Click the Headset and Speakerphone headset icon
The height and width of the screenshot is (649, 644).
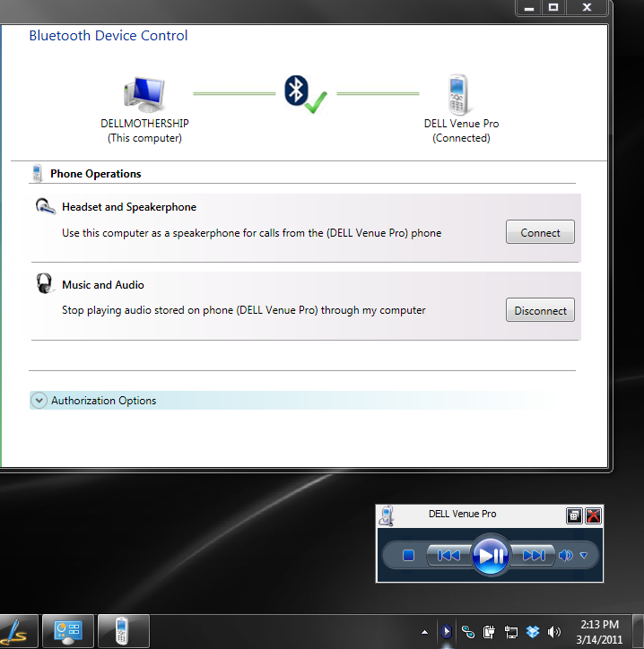click(x=45, y=206)
